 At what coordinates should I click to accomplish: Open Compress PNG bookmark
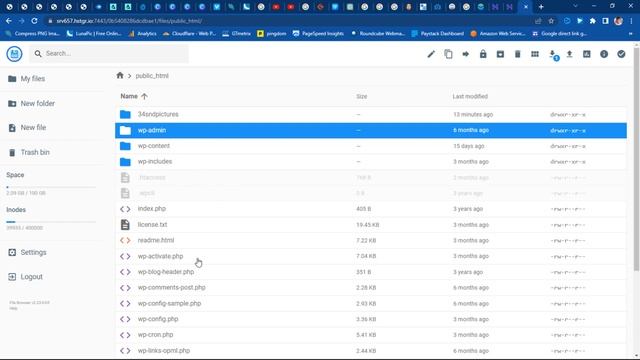point(33,33)
